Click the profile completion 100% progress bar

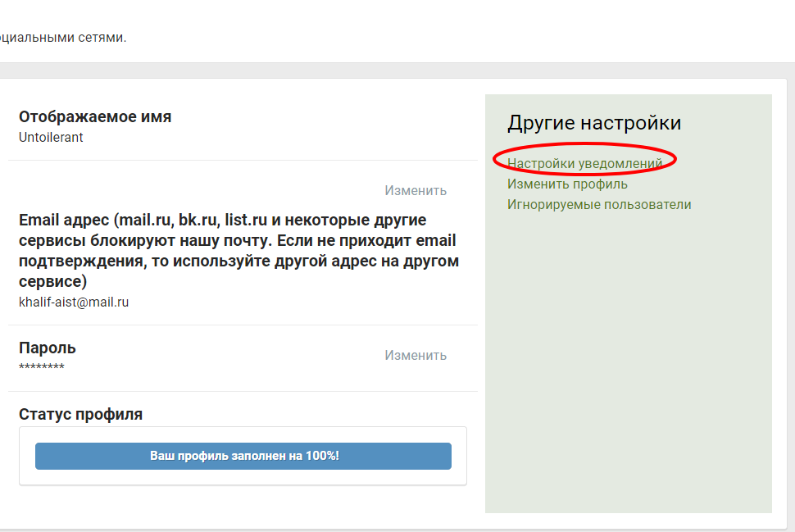[x=243, y=456]
